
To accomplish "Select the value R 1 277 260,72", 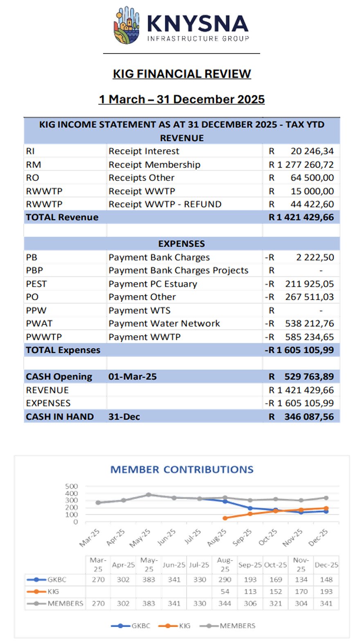I will click(x=301, y=164).
